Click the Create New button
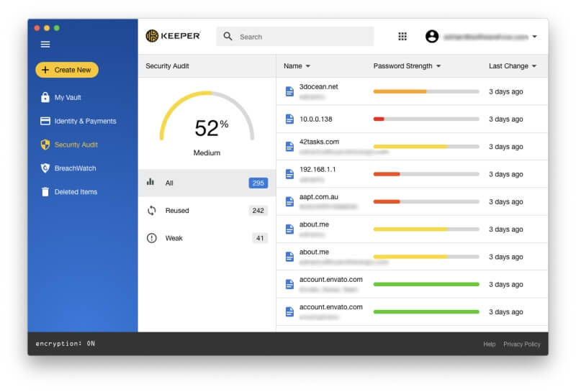Viewport: 576px width, 392px height. pos(67,70)
